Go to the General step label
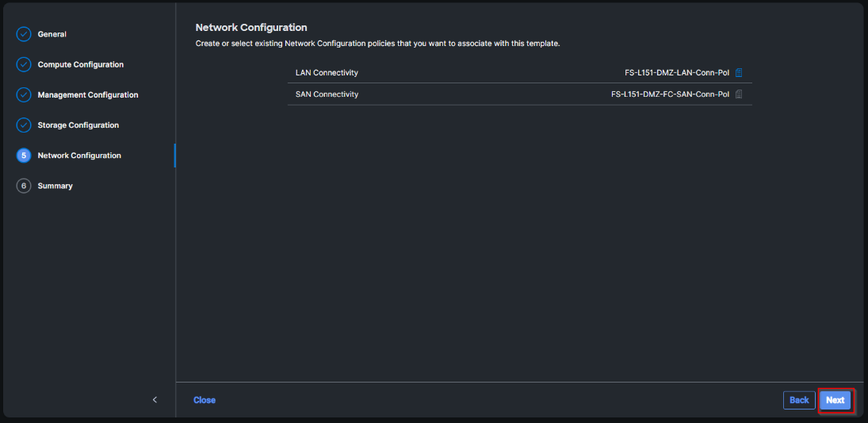The image size is (868, 423). (x=52, y=34)
